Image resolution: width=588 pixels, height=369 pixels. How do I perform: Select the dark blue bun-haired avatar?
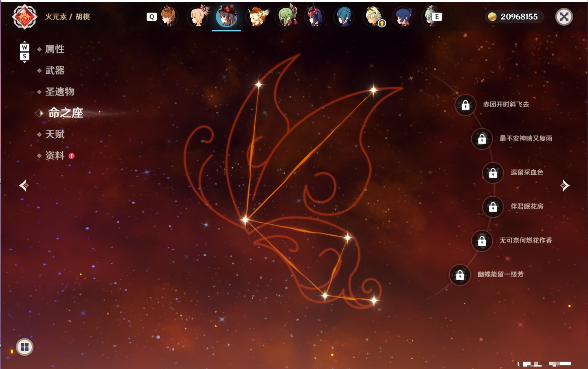pyautogui.click(x=403, y=17)
